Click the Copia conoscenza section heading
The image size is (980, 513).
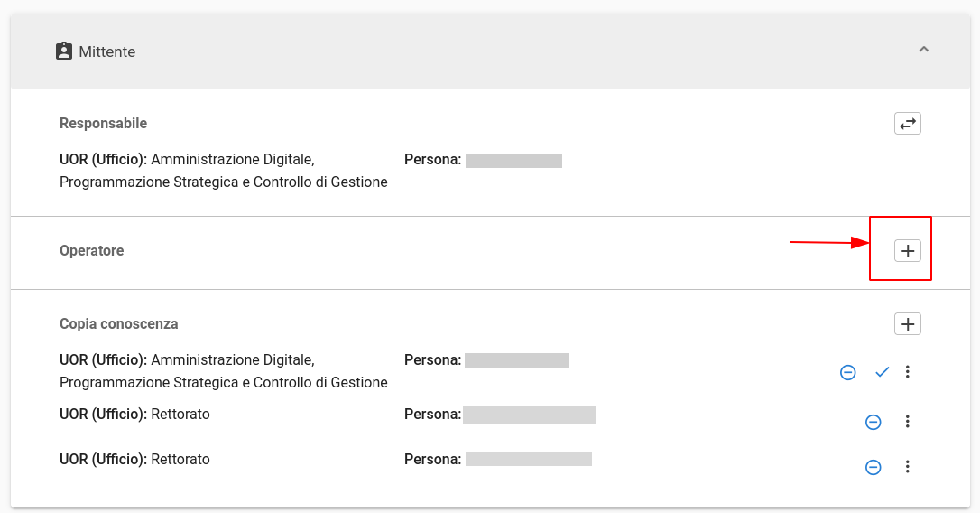(x=119, y=324)
